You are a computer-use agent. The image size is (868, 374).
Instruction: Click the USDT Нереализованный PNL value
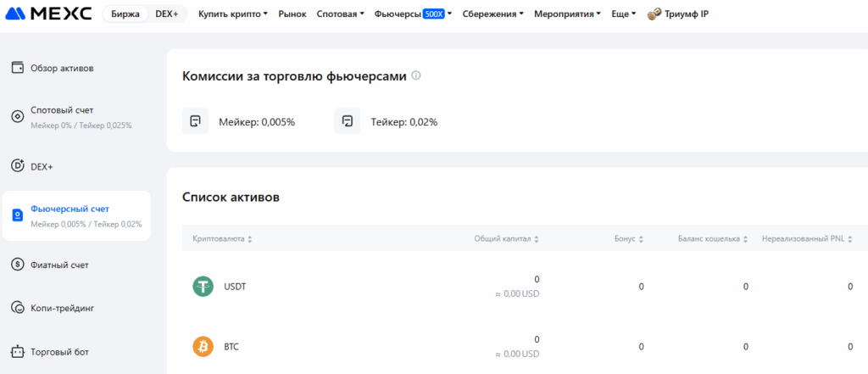pos(850,287)
